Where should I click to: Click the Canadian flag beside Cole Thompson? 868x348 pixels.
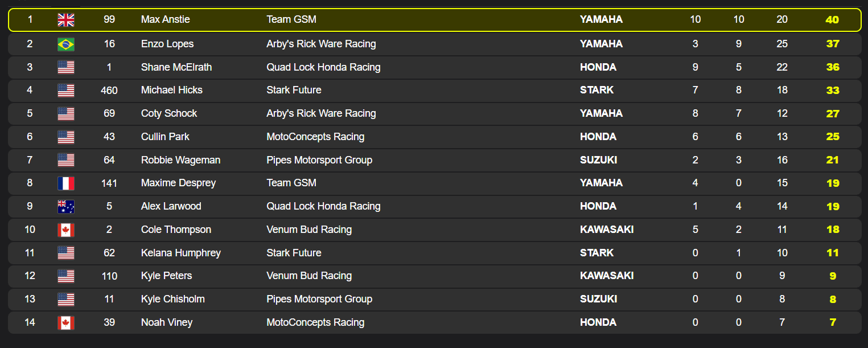point(66,230)
